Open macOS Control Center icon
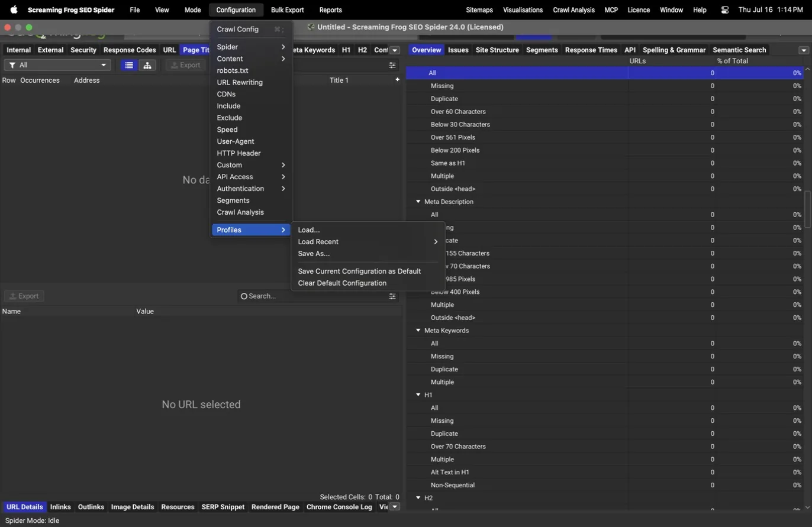 [x=725, y=10]
